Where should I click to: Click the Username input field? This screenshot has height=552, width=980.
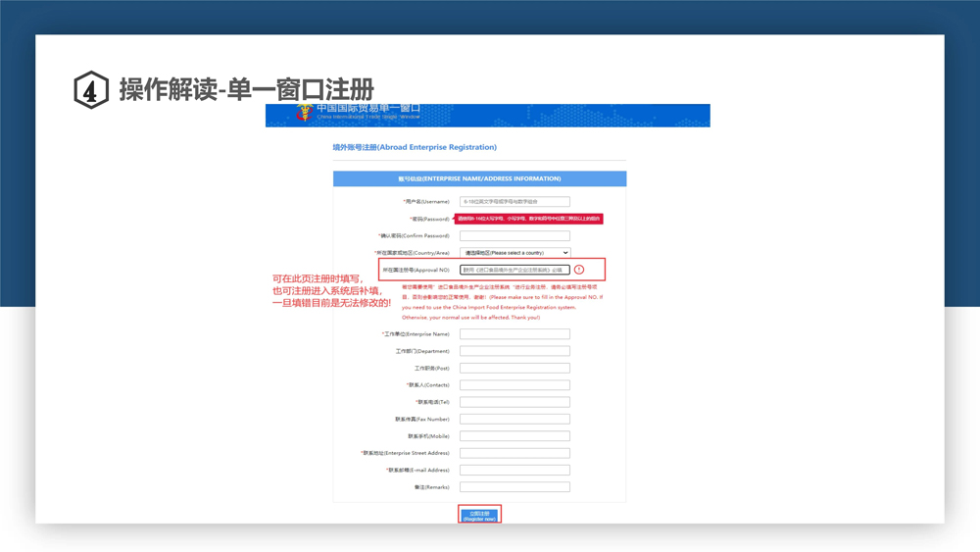(x=514, y=202)
